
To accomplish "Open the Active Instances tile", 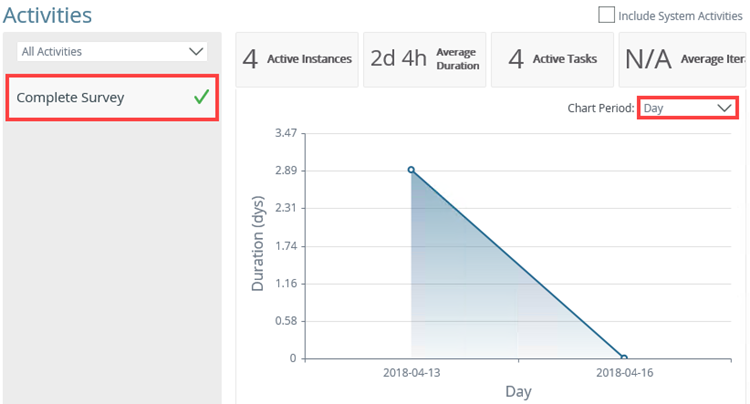I will coord(298,59).
